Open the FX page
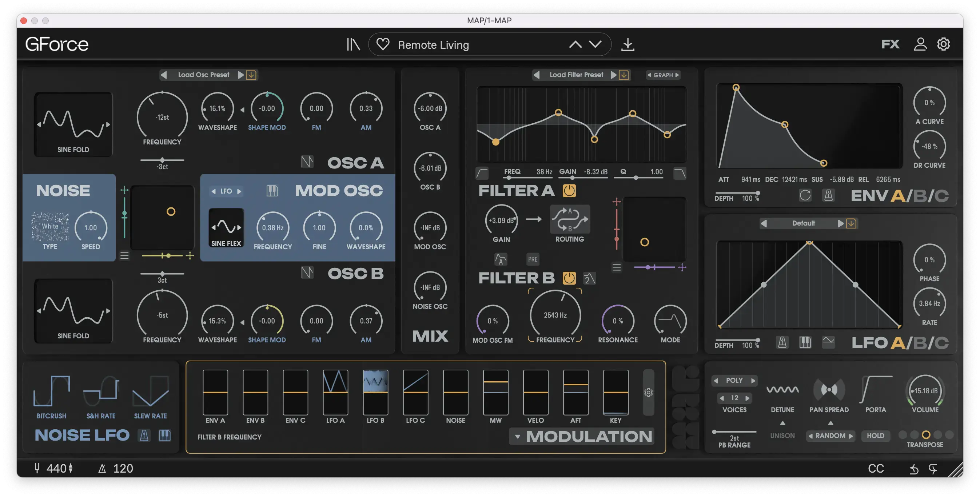The width and height of the screenshot is (980, 497). (890, 44)
